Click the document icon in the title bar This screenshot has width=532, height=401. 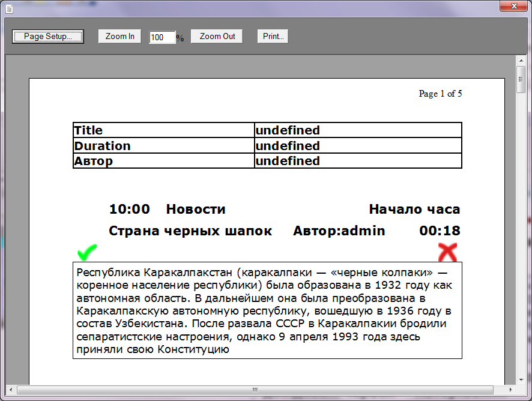(10, 9)
